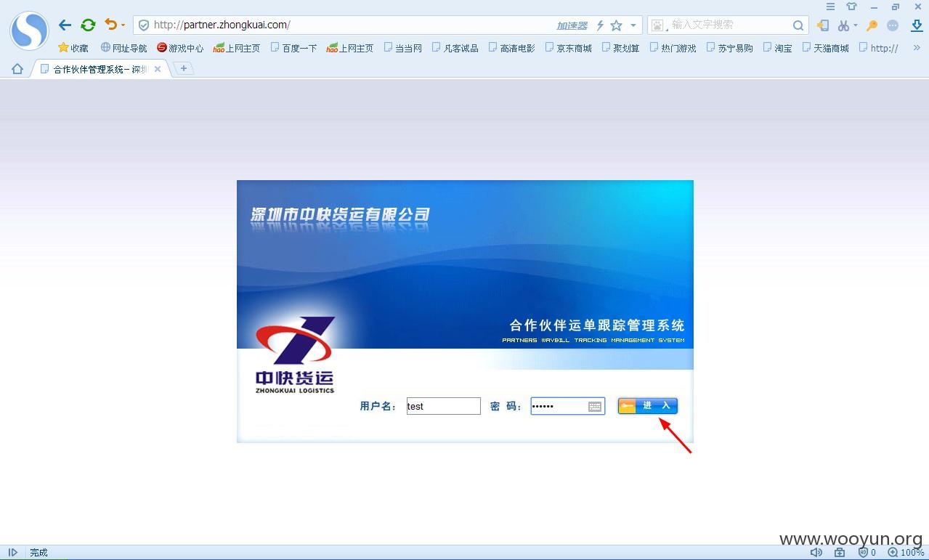This screenshot has width=929, height=560.
Task: Refresh the page with green icon
Action: (88, 25)
